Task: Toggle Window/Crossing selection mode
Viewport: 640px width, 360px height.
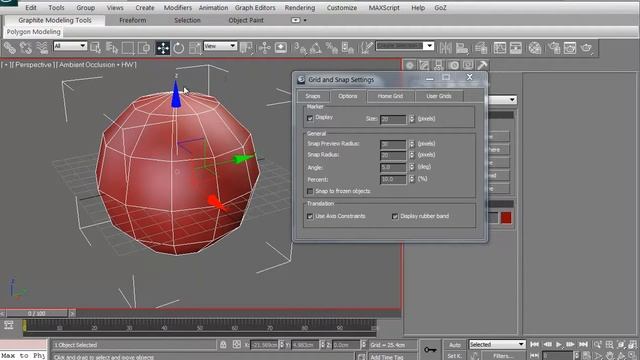Action: (144, 48)
